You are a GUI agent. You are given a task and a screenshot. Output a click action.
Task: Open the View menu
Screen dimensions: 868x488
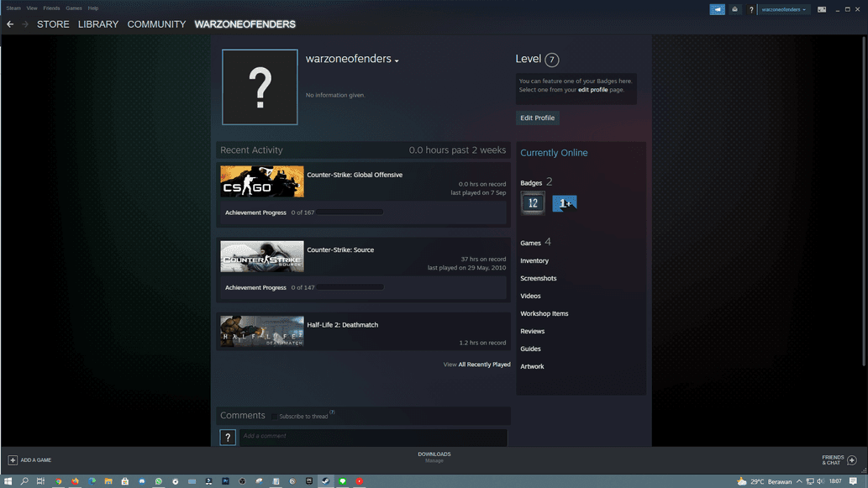pos(32,8)
